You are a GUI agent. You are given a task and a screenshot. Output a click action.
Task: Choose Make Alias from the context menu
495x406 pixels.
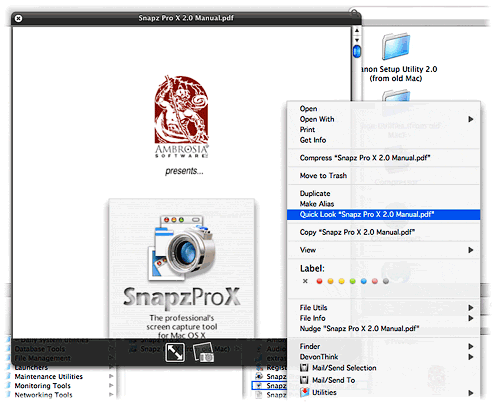(317, 204)
